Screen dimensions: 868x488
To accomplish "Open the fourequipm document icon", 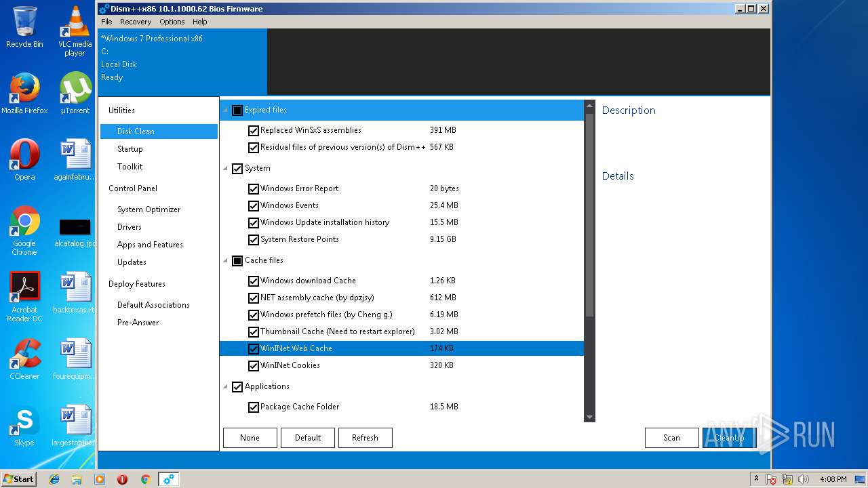I will (x=75, y=359).
